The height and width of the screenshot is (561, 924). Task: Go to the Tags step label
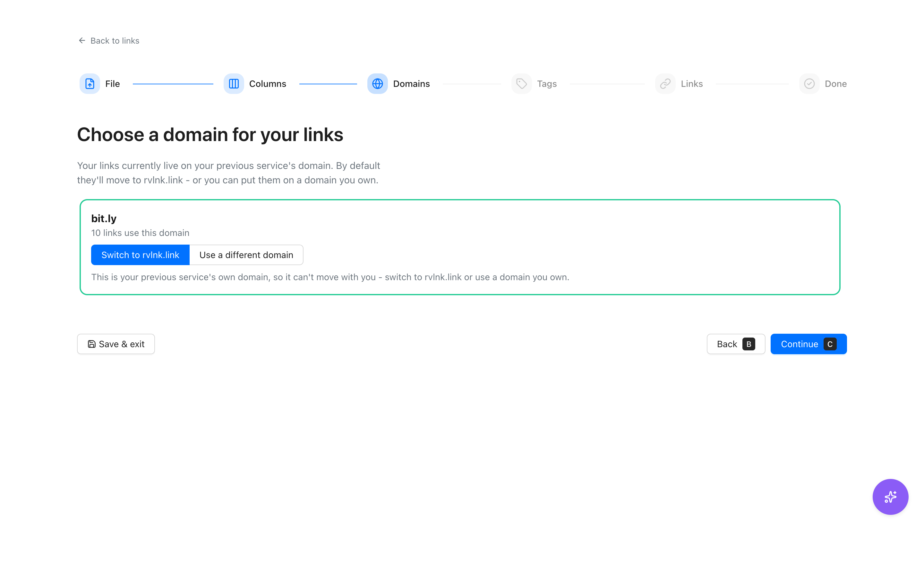pos(547,84)
